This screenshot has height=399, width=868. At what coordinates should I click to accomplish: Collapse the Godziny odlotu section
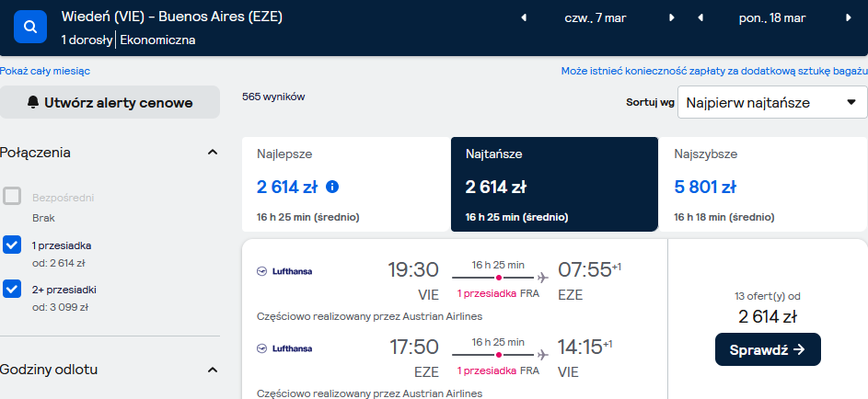tap(212, 370)
